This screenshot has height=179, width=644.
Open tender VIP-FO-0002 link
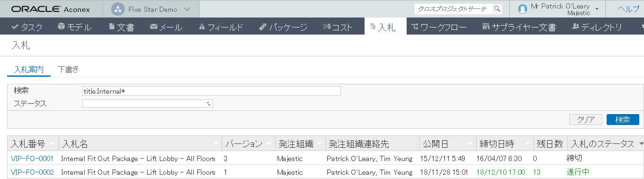(x=32, y=172)
